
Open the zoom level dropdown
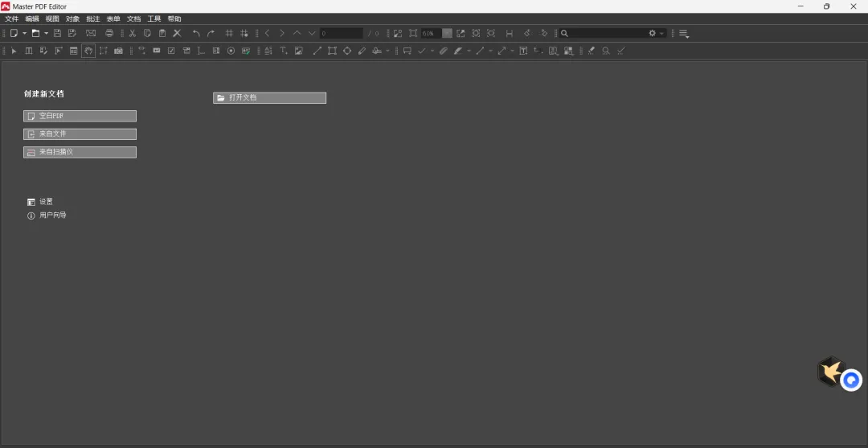448,33
